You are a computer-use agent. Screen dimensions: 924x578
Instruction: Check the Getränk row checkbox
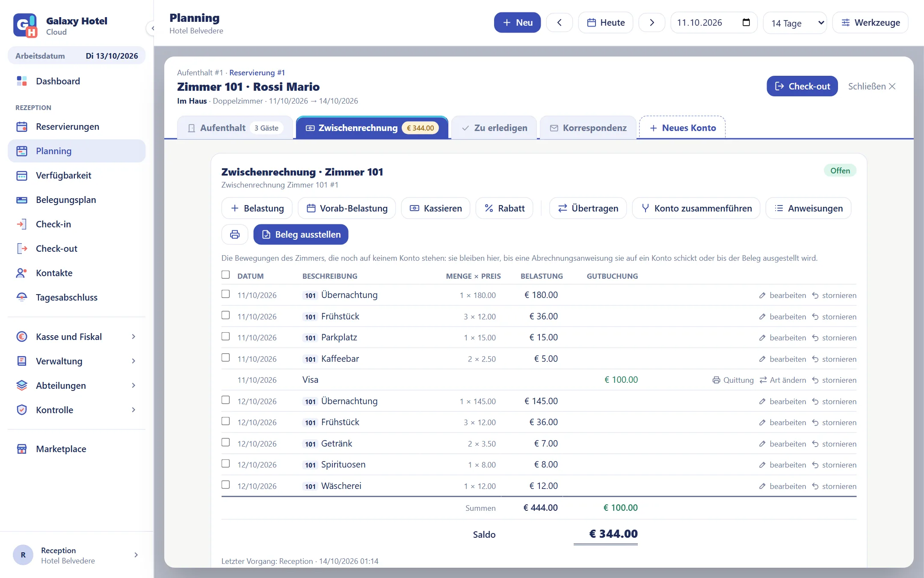tap(225, 442)
